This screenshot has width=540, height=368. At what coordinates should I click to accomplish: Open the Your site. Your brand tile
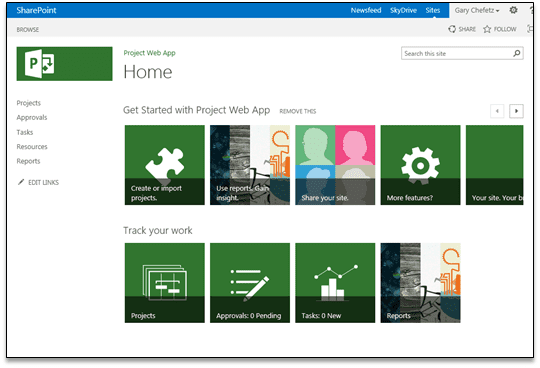click(x=495, y=165)
